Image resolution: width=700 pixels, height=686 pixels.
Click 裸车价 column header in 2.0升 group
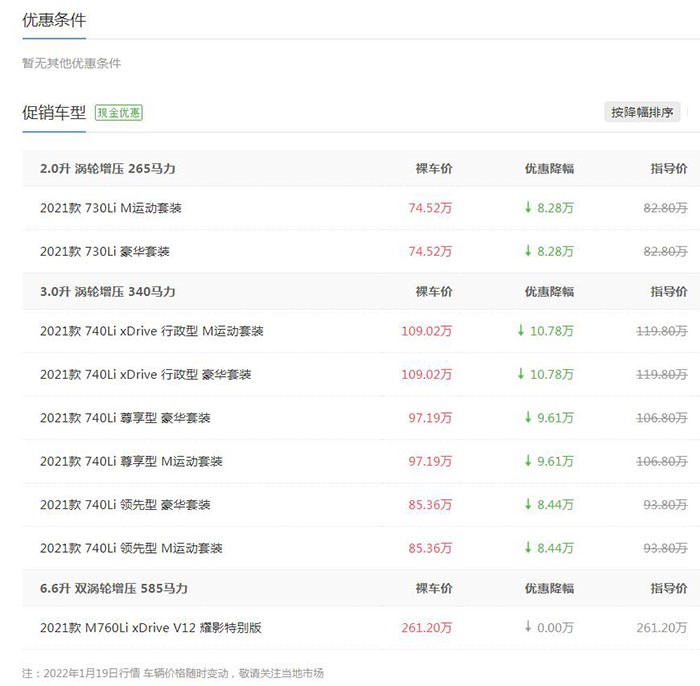click(x=433, y=169)
